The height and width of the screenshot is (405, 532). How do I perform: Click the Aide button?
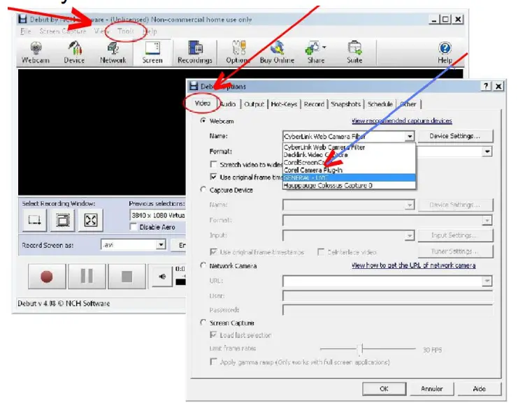479,389
